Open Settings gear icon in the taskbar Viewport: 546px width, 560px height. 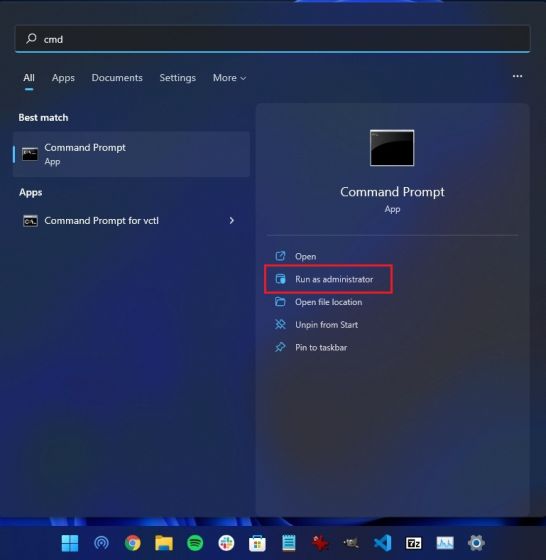coord(476,543)
